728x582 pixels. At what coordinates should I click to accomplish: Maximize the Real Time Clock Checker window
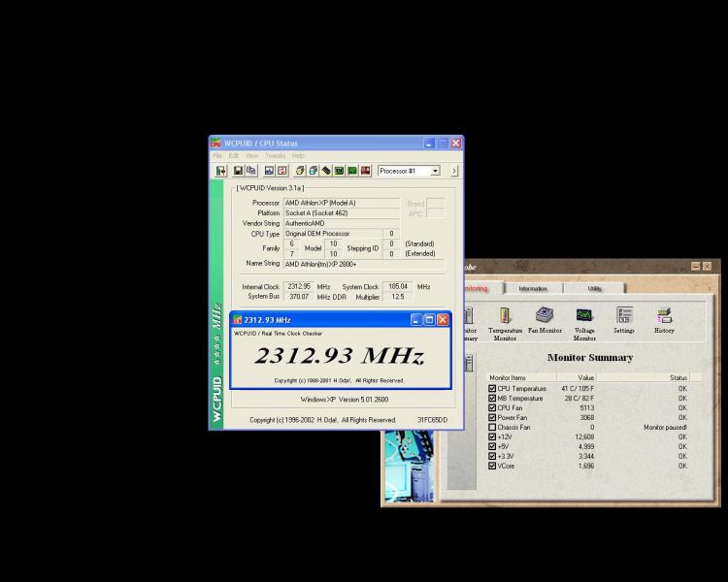(x=430, y=320)
